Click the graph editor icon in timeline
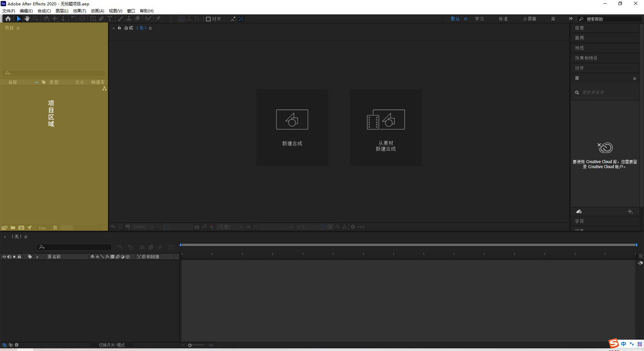 pos(171,247)
